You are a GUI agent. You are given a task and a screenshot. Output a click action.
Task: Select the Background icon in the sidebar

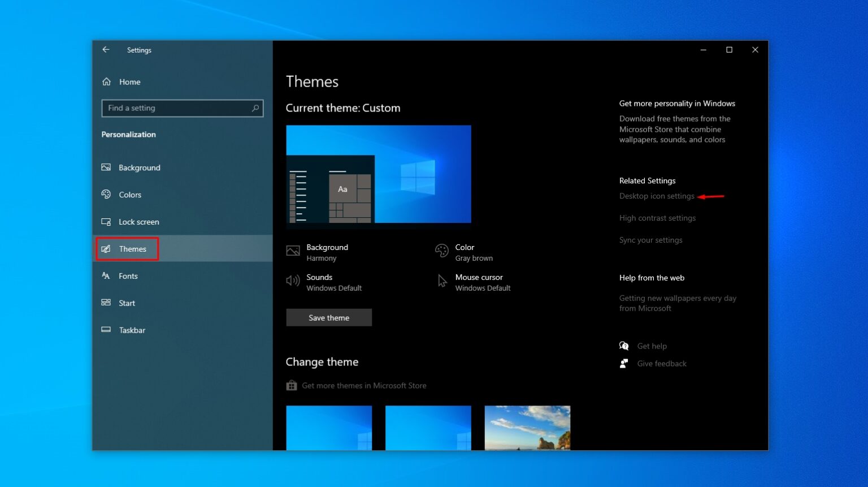tap(106, 167)
